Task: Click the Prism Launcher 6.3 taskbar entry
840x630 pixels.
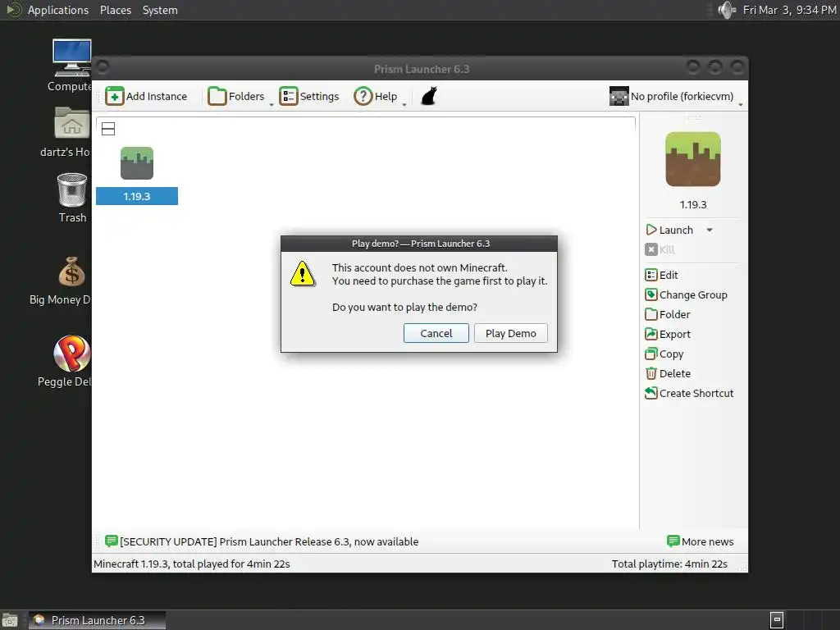Action: pos(97,620)
